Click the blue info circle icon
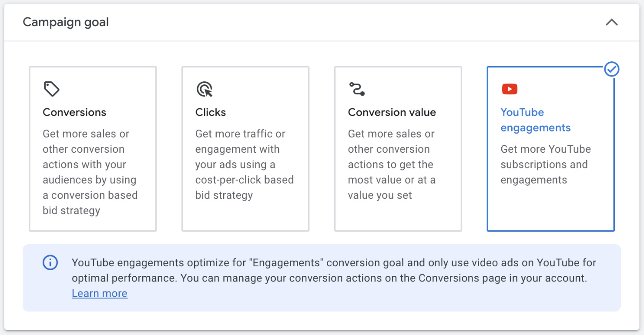 click(x=50, y=263)
